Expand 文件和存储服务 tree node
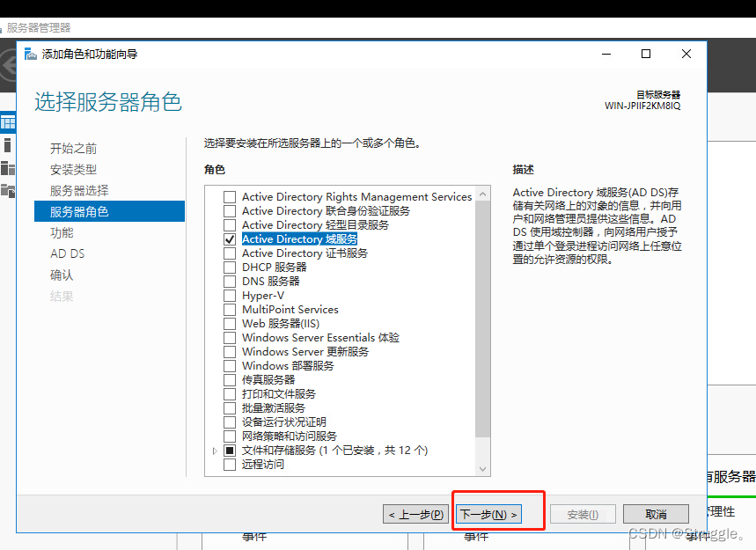 [x=215, y=451]
